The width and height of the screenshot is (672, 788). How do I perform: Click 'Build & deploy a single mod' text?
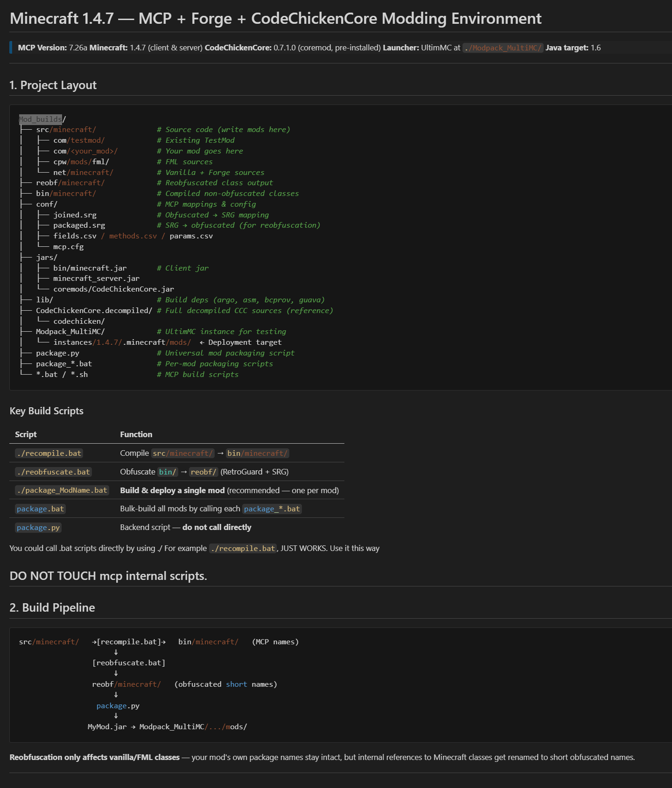coord(172,490)
